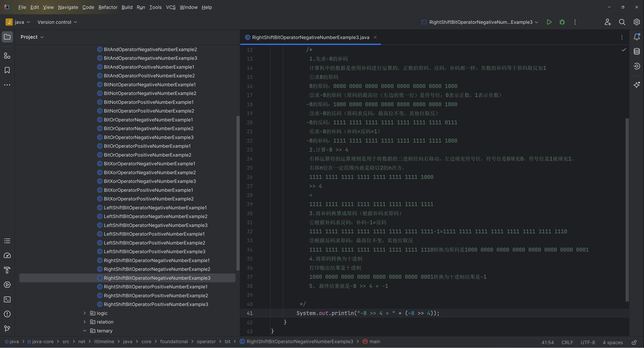Click java-core in the breadcrumb bar

point(41,341)
